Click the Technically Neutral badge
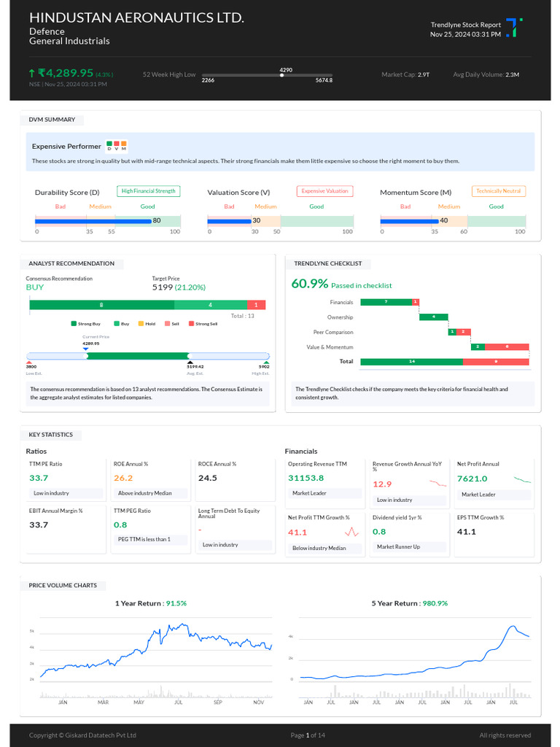This screenshot has height=747, width=560. click(499, 191)
